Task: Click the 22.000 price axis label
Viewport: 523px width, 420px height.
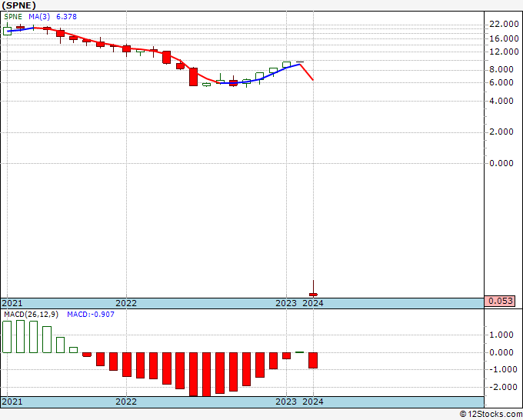Action: click(x=504, y=24)
